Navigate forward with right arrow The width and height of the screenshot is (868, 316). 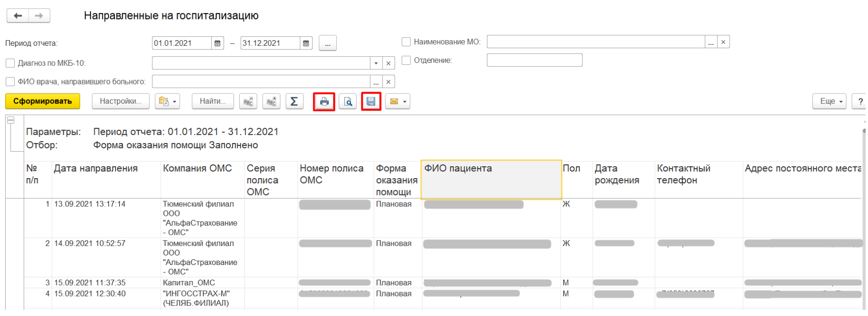pos(39,16)
